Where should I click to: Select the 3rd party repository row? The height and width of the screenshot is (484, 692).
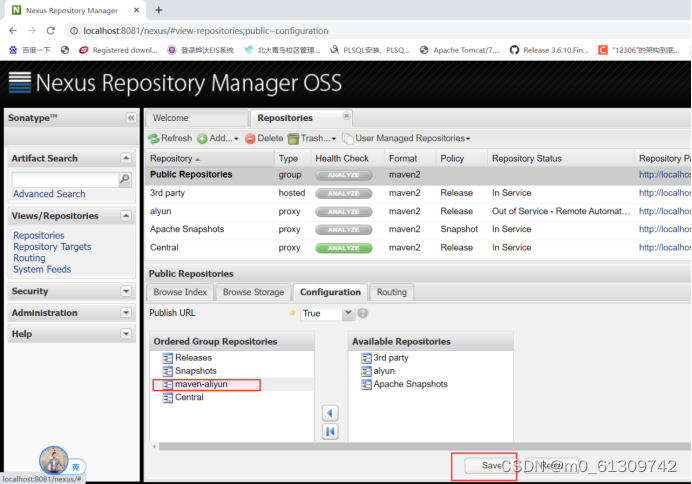[x=417, y=193]
